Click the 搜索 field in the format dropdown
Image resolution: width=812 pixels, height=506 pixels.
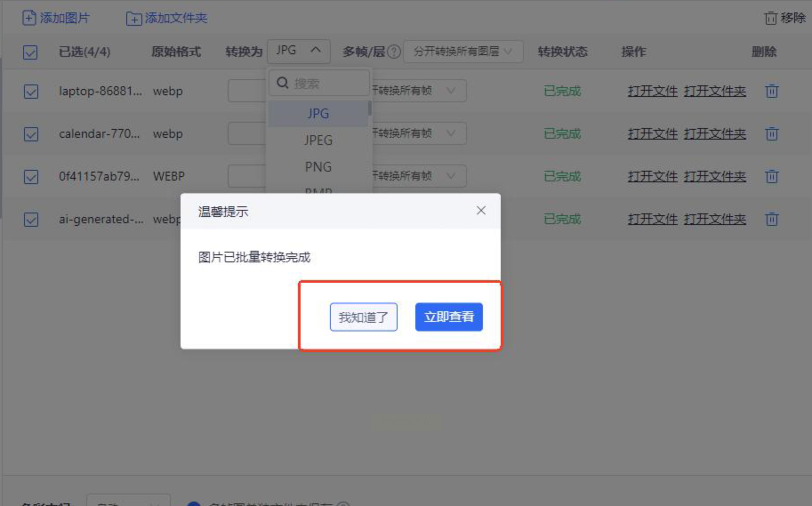[x=319, y=83]
